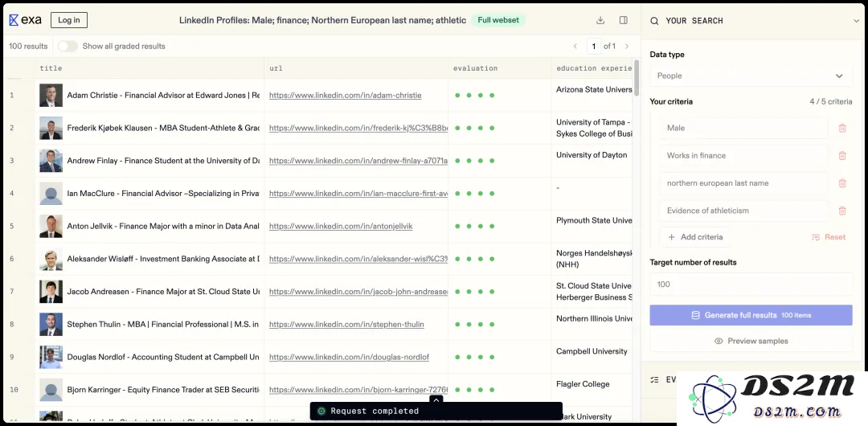The image size is (868, 426).
Task: Select Anton Jellvik title cell
Action: coord(149,226)
